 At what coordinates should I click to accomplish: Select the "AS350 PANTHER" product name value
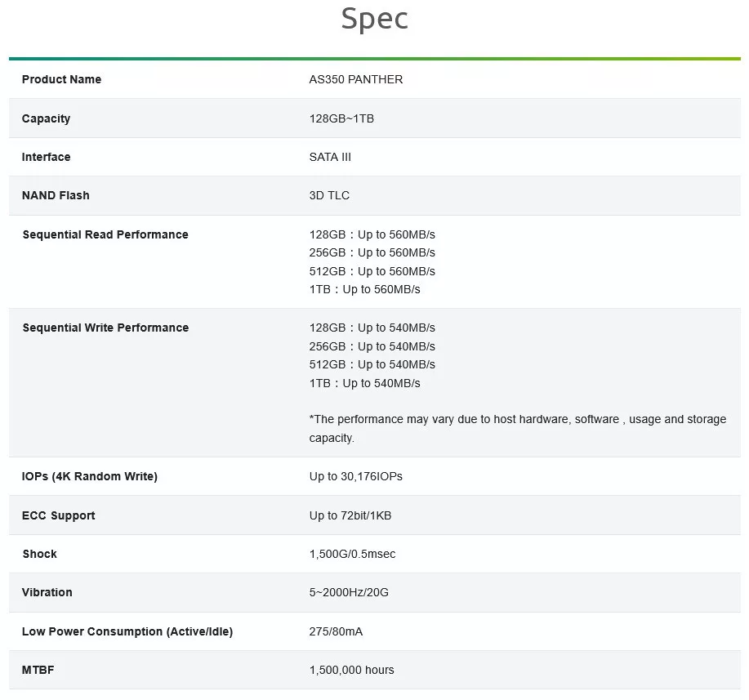tap(356, 79)
